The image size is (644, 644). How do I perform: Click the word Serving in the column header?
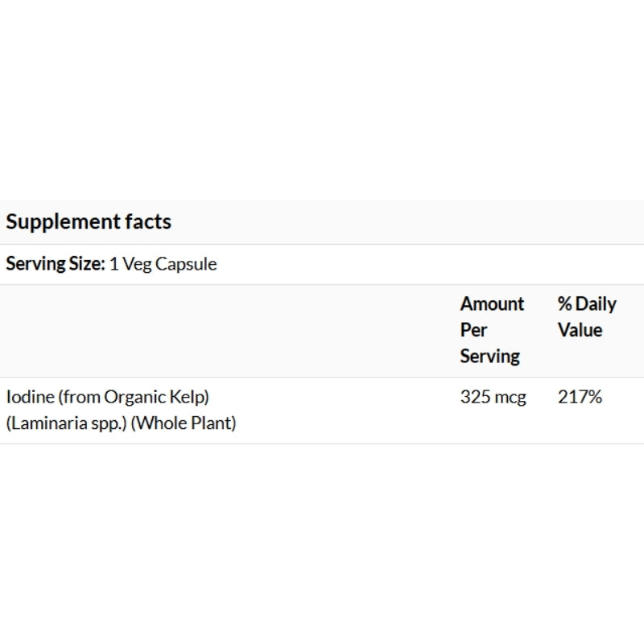pos(490,357)
